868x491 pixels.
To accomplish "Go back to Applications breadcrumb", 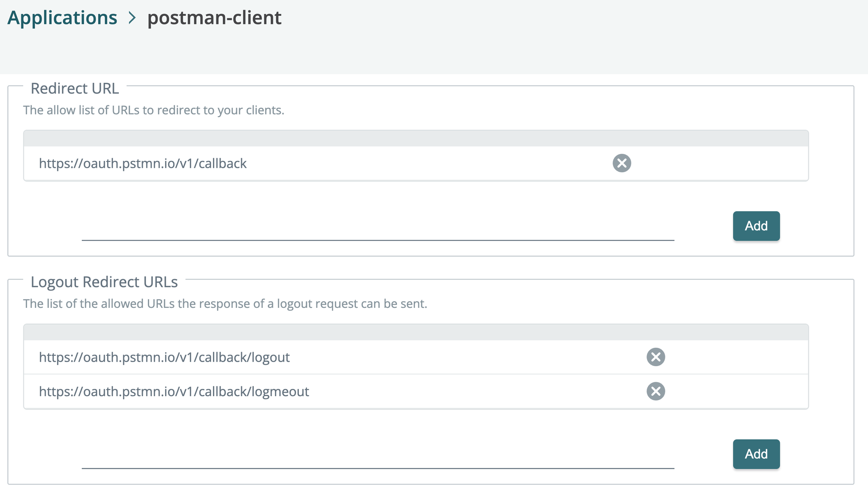I will coord(62,18).
